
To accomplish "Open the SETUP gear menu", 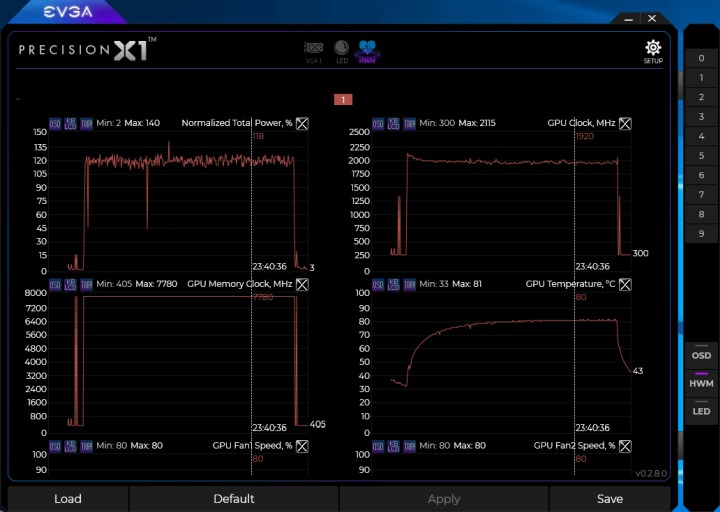I will pos(653,51).
